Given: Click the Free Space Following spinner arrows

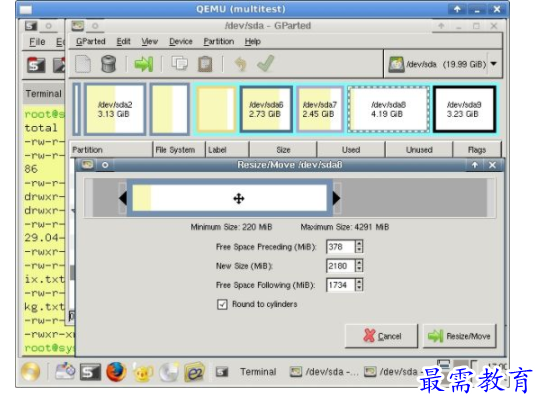Looking at the screenshot, I should click(359, 285).
